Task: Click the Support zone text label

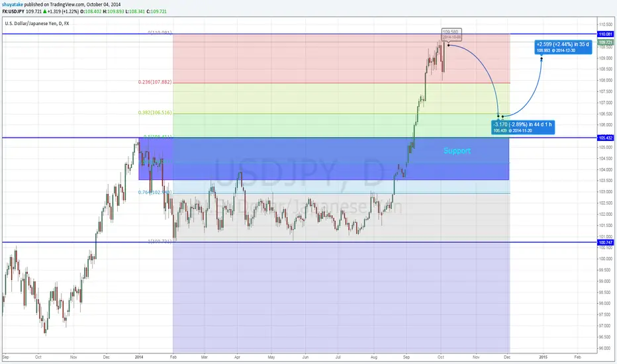Action: [x=457, y=151]
